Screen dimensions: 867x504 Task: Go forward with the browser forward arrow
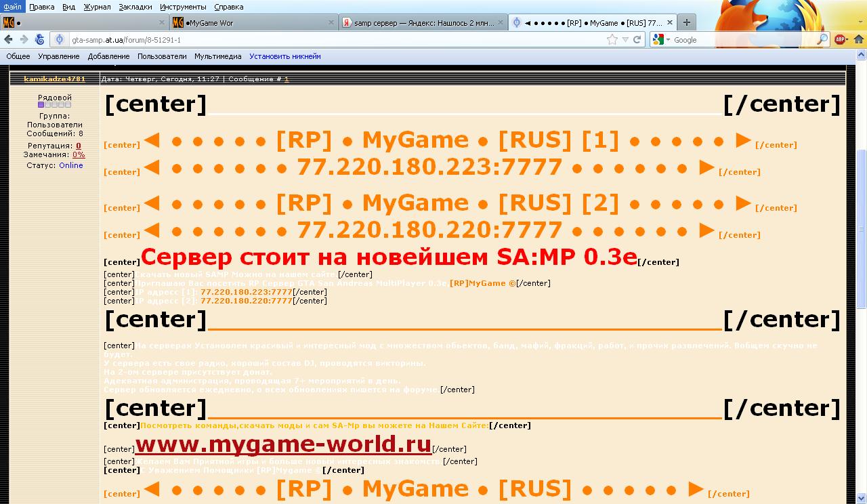(24, 40)
